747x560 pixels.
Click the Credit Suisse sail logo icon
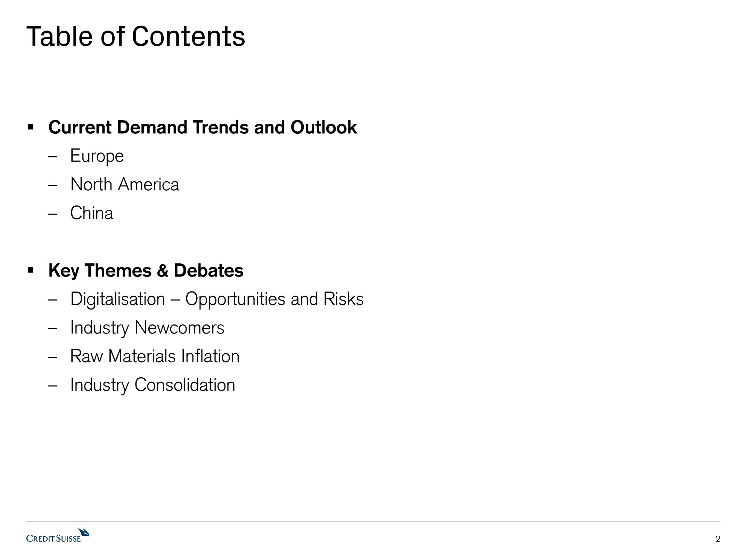click(x=84, y=533)
